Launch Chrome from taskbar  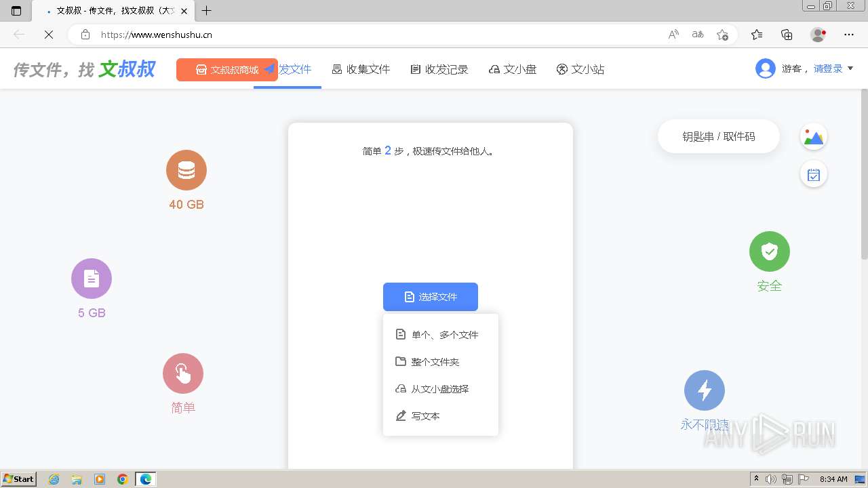click(x=122, y=479)
